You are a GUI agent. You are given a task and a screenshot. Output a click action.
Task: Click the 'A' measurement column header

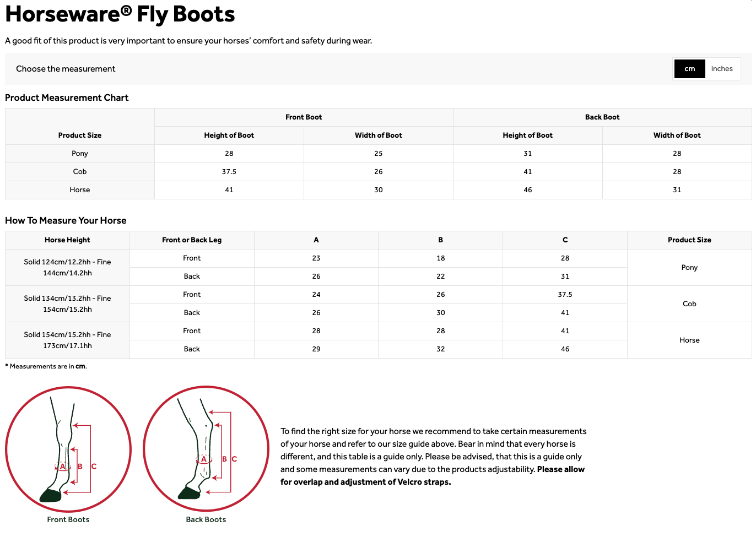[x=316, y=240]
